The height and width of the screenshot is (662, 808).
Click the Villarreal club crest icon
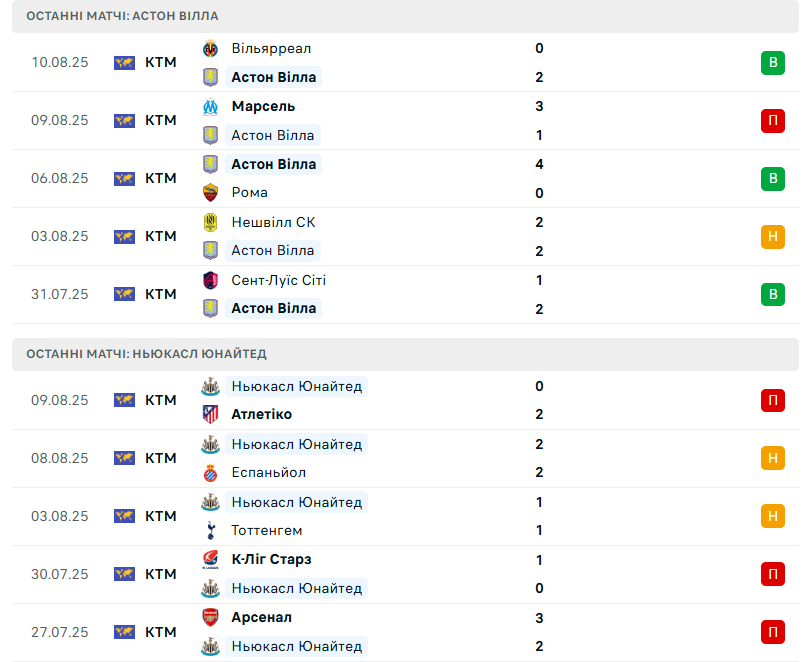click(210, 48)
